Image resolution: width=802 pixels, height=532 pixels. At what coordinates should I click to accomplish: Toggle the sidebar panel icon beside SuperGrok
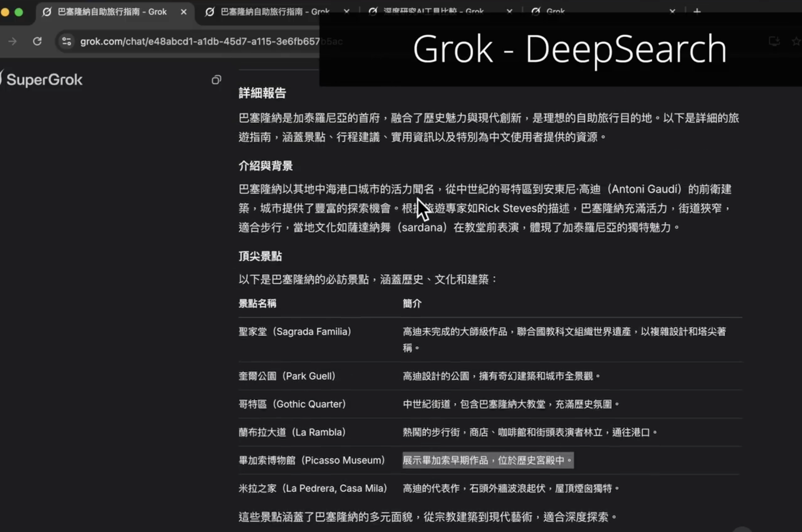[x=216, y=80]
